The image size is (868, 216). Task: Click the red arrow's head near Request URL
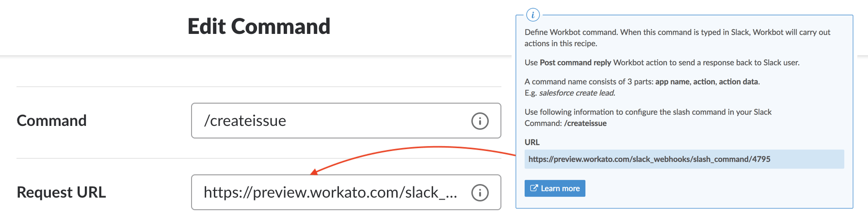(x=314, y=172)
